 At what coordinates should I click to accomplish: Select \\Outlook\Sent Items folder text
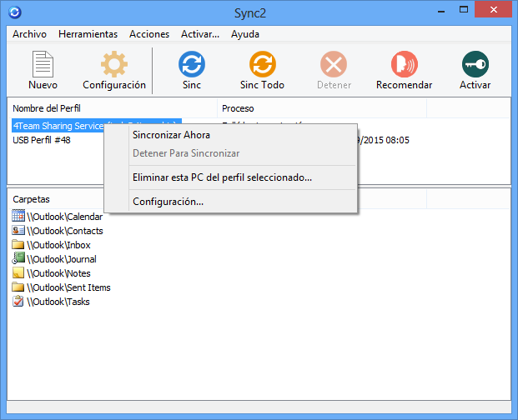point(68,287)
